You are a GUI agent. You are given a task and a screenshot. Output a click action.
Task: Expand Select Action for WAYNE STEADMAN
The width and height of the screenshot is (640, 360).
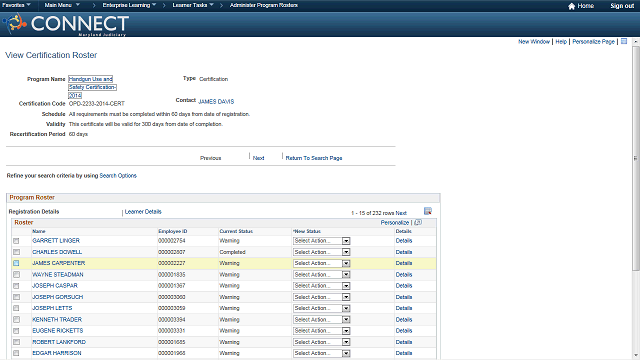322,275
